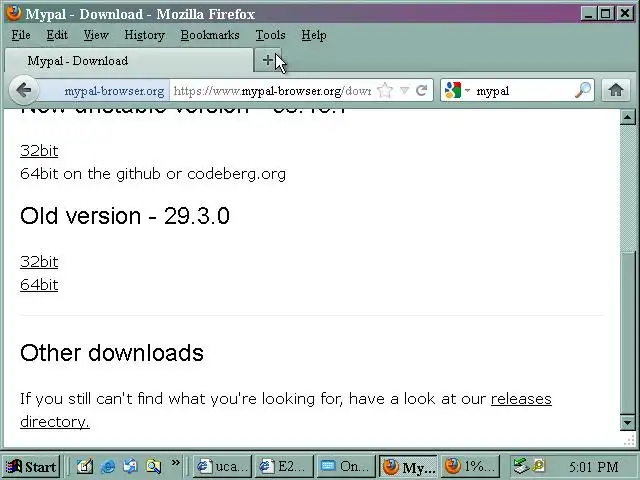Download 32bit of new unstable version
The height and width of the screenshot is (480, 640).
point(39,151)
